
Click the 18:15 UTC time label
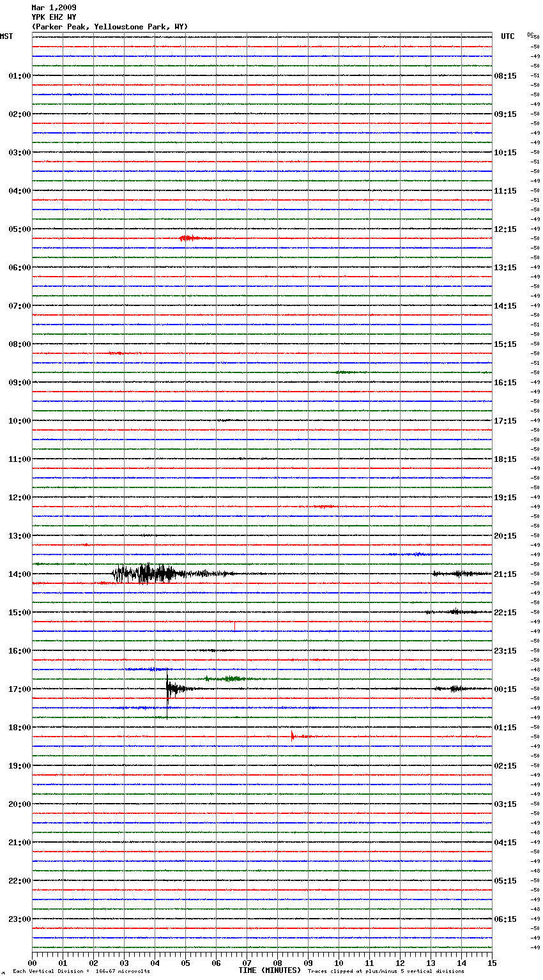(505, 459)
